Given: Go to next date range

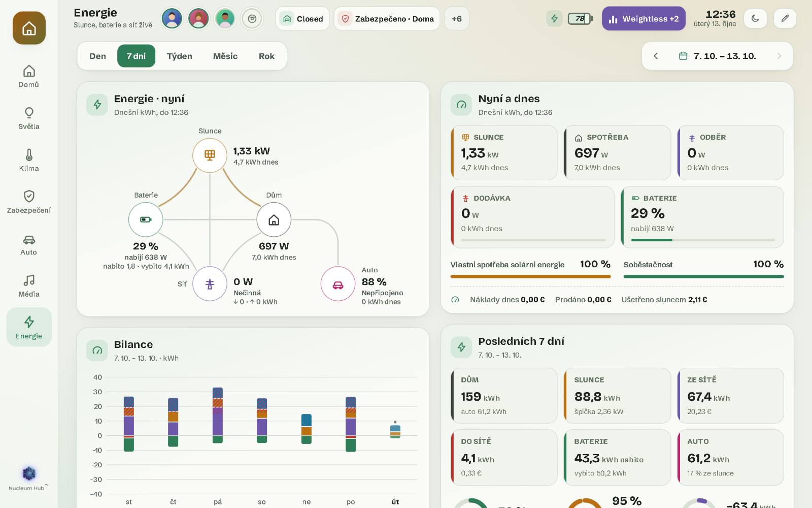Looking at the screenshot, I should pos(779,56).
